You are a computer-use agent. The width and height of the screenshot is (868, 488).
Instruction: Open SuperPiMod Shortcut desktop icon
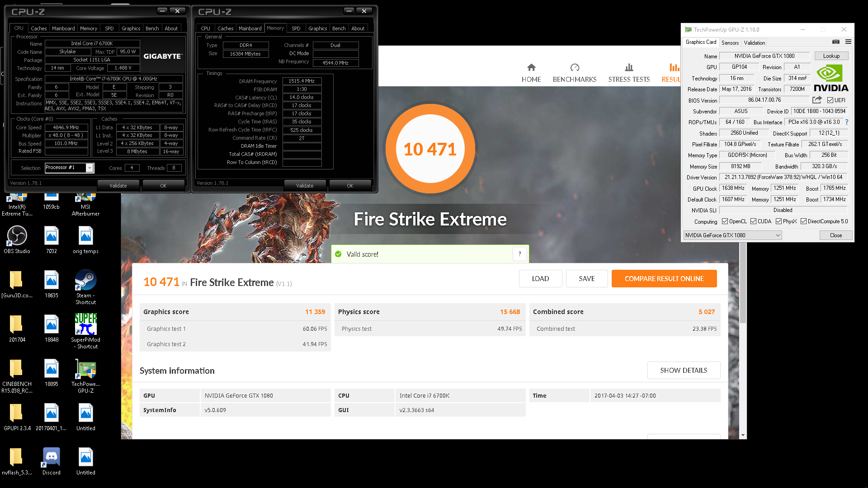(85, 331)
